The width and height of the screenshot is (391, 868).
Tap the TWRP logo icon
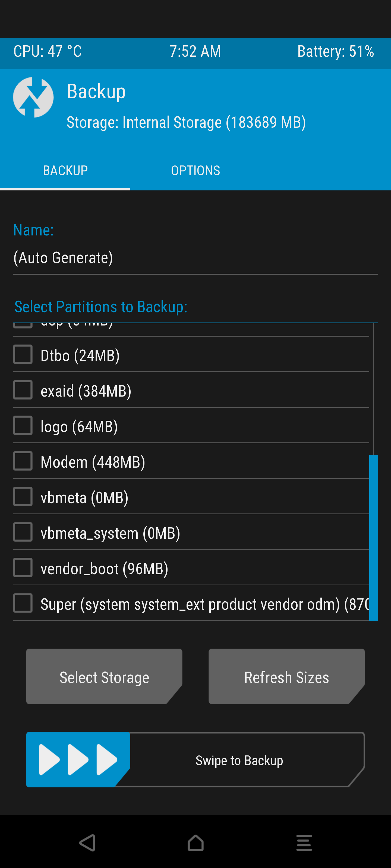[x=33, y=97]
